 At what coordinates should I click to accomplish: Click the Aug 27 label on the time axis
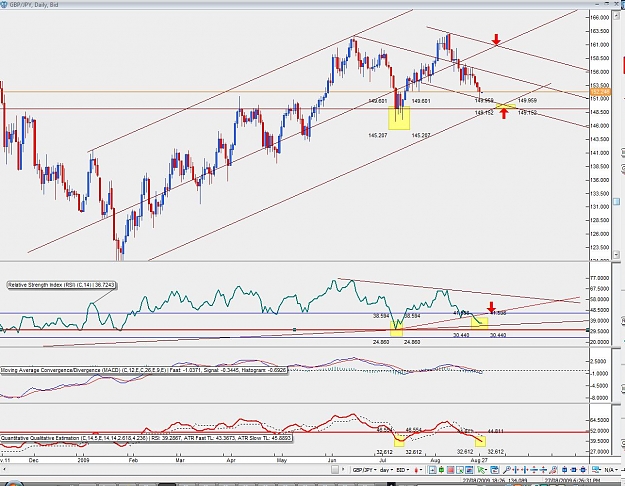[479, 460]
